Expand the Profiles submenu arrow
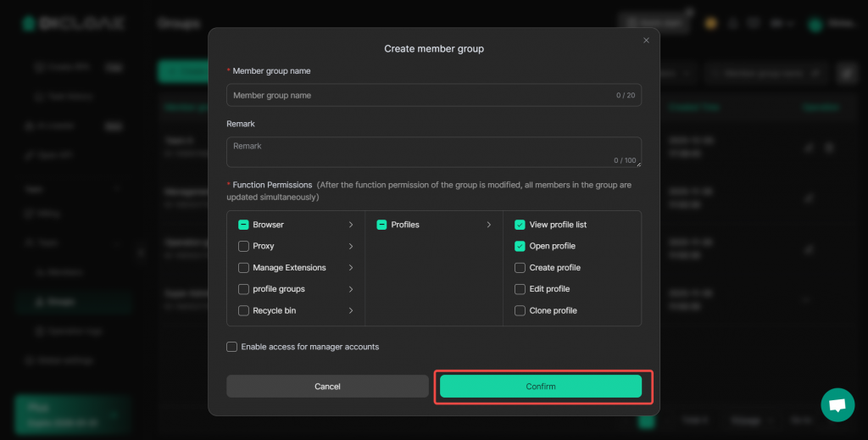 pos(489,225)
